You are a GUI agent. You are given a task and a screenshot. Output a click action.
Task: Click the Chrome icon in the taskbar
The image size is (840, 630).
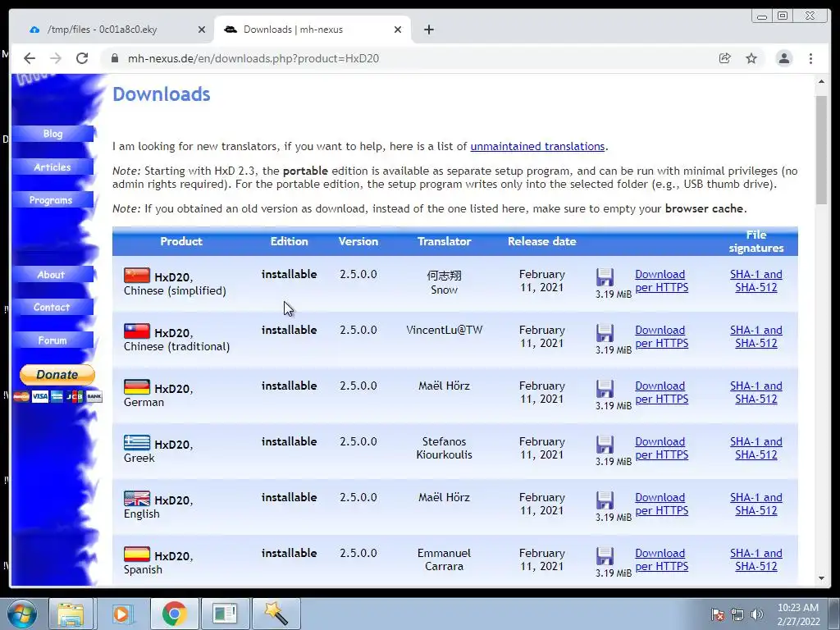(174, 614)
